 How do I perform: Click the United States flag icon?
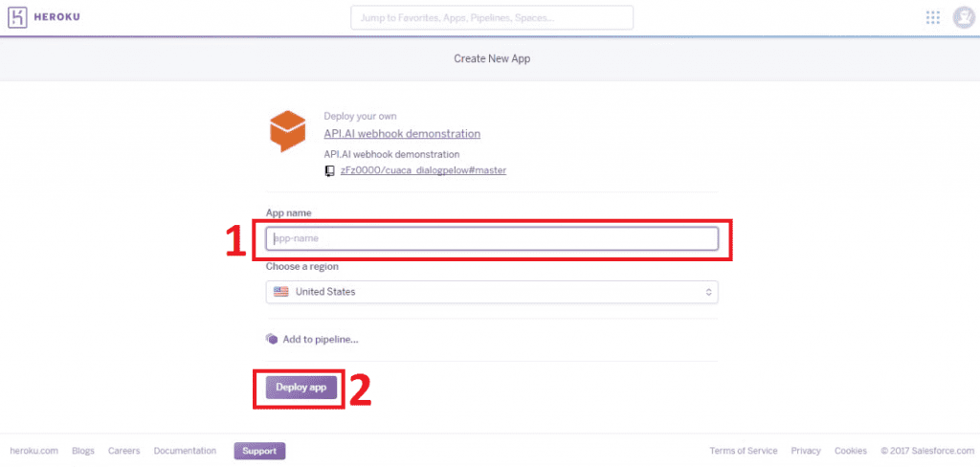[281, 292]
